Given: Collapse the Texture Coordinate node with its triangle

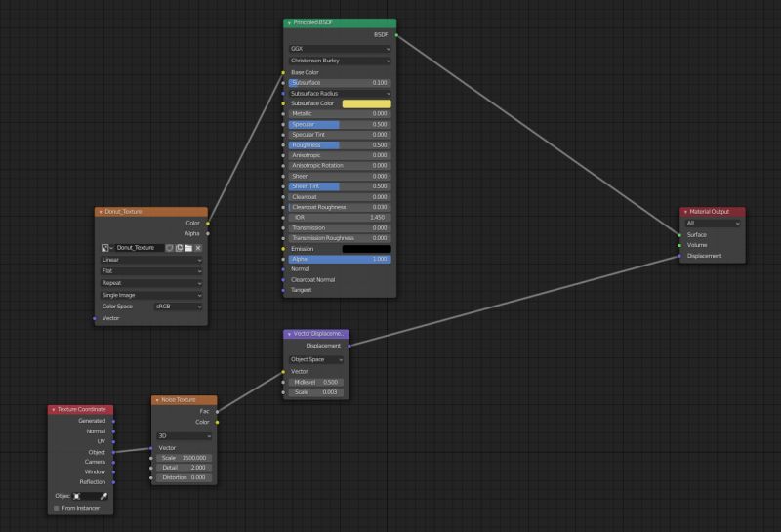Looking at the screenshot, I should click(x=54, y=409).
